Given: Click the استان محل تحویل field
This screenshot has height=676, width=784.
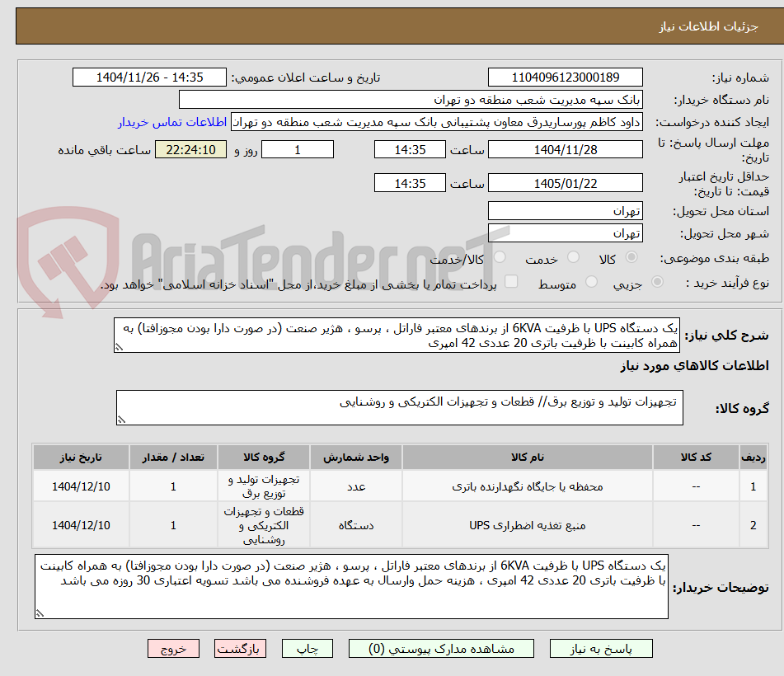Looking at the screenshot, I should click(x=565, y=211).
